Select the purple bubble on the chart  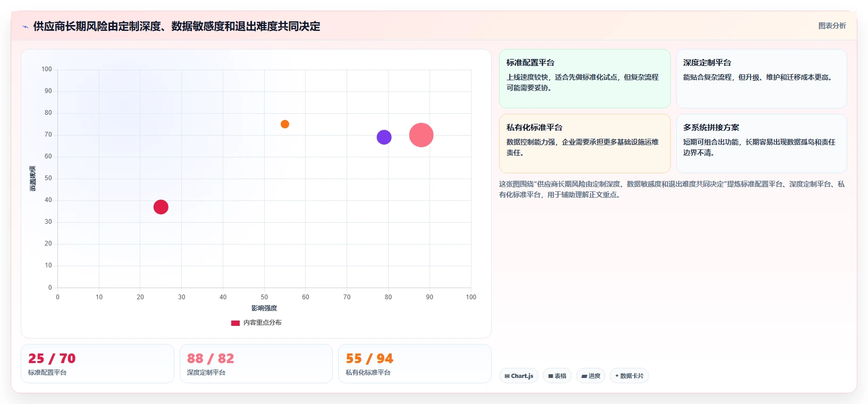384,137
